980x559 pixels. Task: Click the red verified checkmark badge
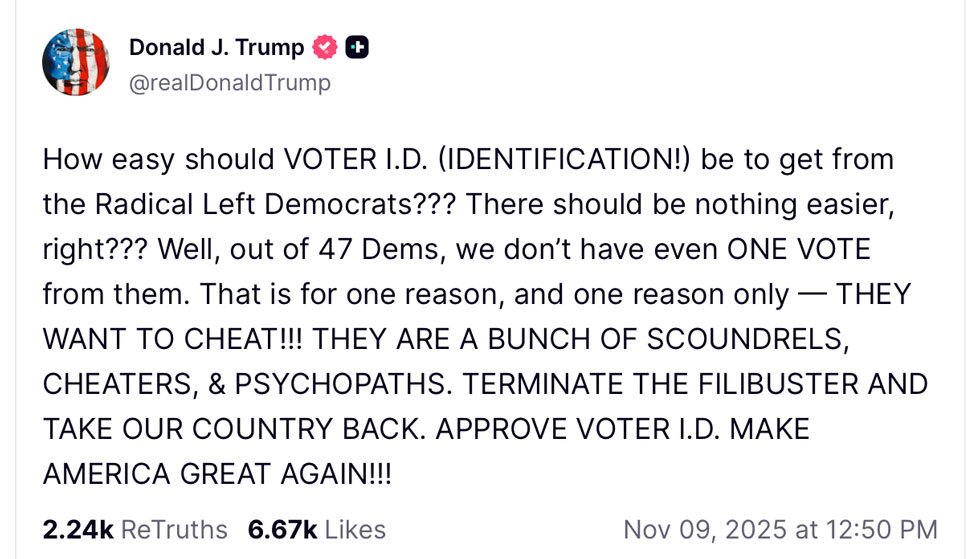point(324,47)
